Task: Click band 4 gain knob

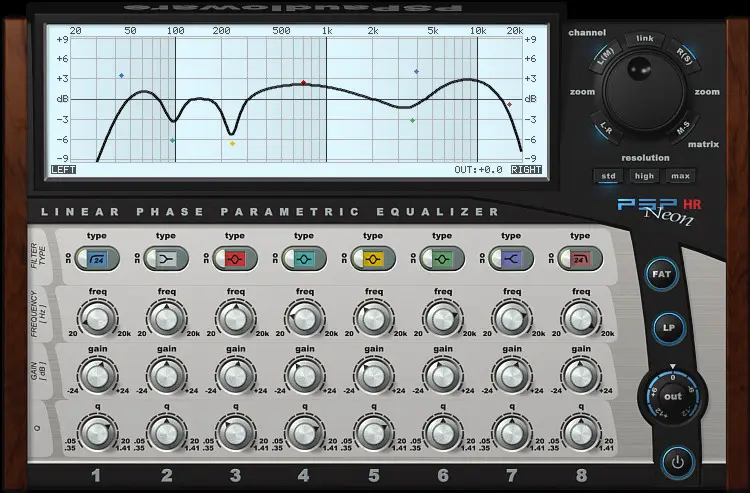Action: 305,376
